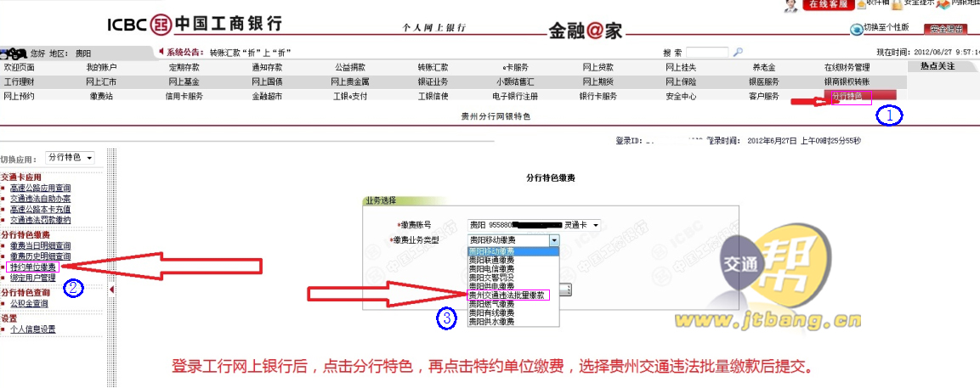Viewport: 980px width, 388px height.
Task: Open the 转账汇款 menu item
Action: pos(433,67)
